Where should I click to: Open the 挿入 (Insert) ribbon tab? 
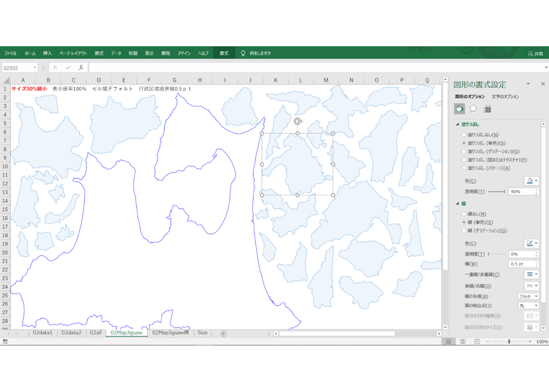(48, 53)
